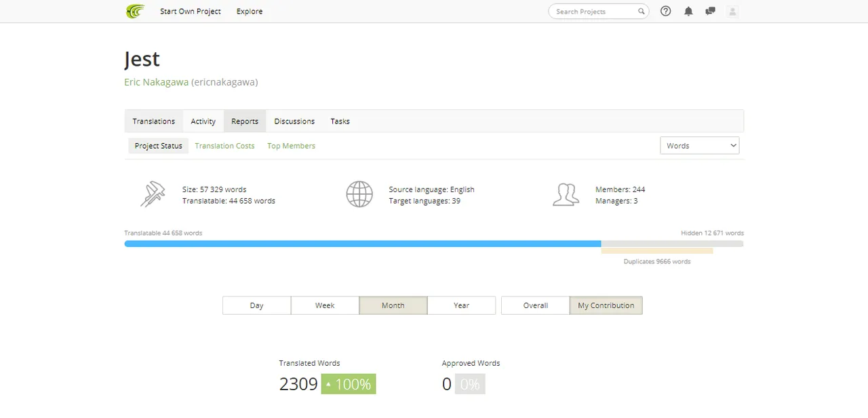Click the 'Hidden 12 671 words' label
Screen dimensions: 868x418
(713, 233)
